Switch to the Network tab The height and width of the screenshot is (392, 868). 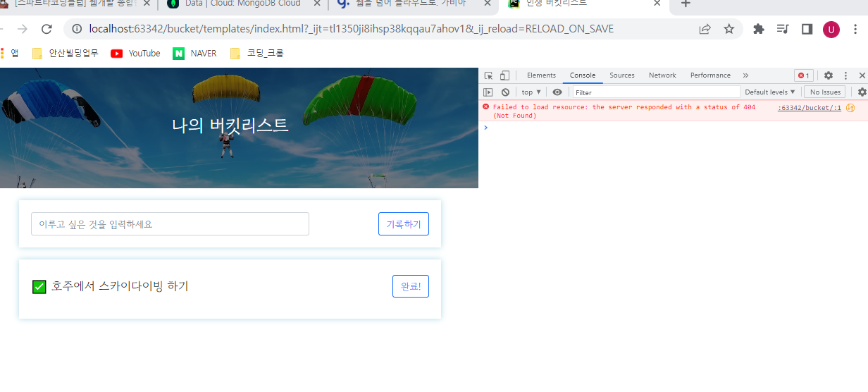click(662, 75)
